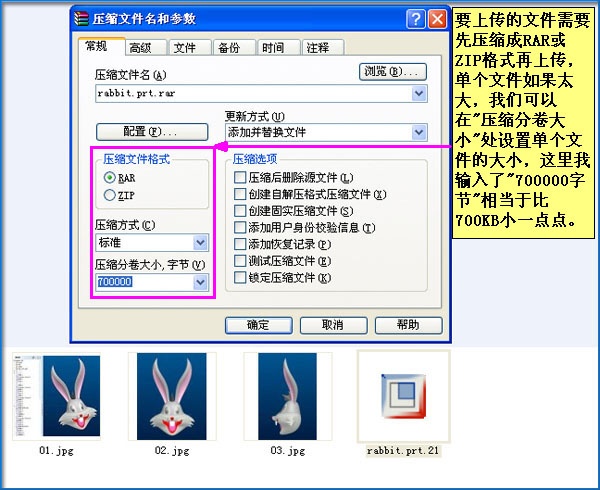
Task: Switch to the 文件 tab
Action: [190, 48]
